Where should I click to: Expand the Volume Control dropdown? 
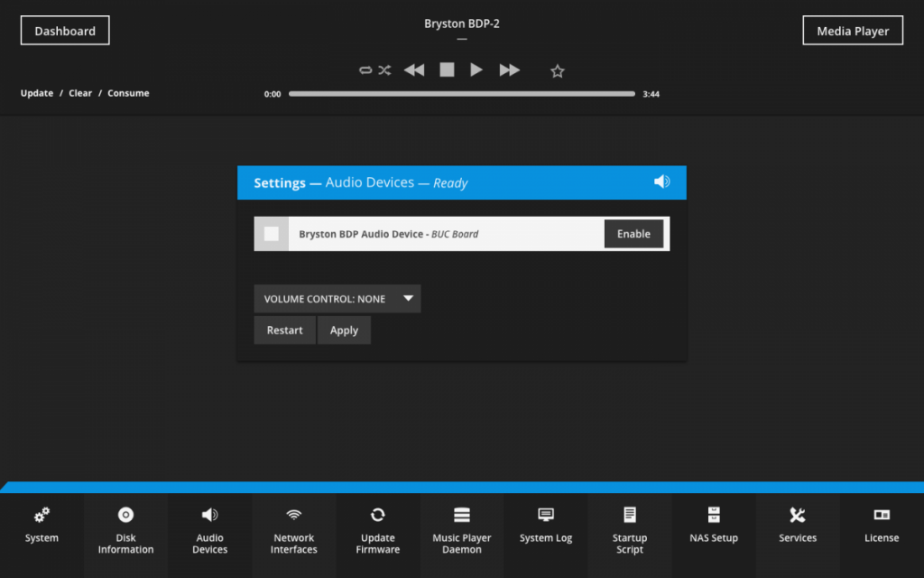tap(337, 299)
